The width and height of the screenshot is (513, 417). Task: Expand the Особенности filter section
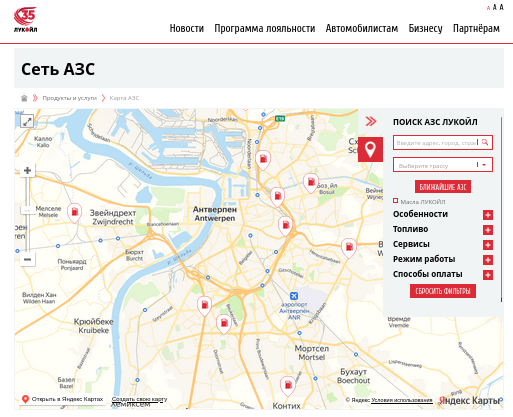pyautogui.click(x=488, y=215)
